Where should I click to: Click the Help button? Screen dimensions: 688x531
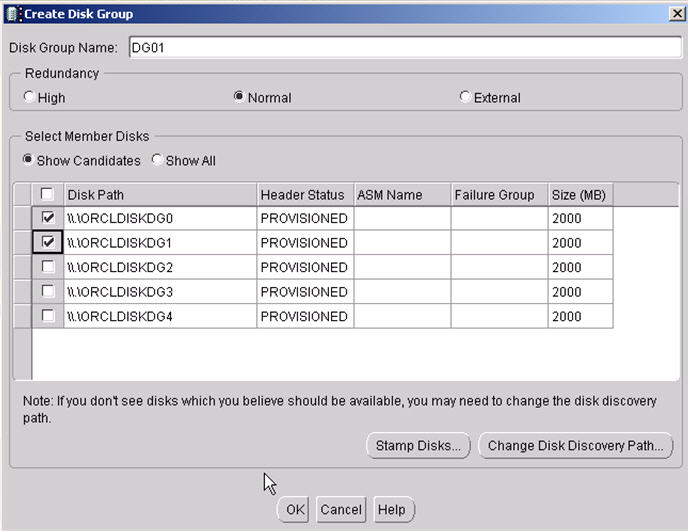tap(392, 510)
